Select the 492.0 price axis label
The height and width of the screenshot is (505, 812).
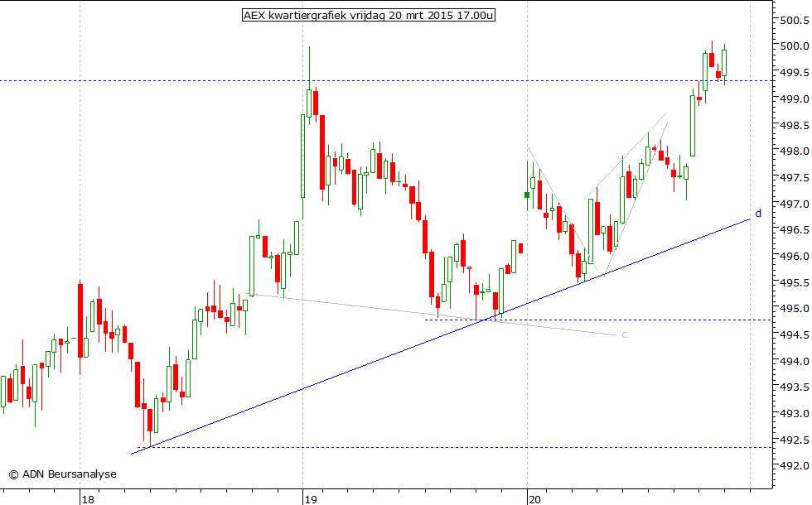click(x=795, y=465)
